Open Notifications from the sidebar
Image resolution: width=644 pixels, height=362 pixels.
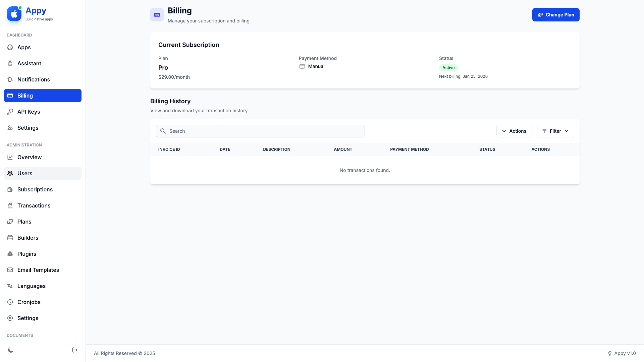click(x=34, y=79)
